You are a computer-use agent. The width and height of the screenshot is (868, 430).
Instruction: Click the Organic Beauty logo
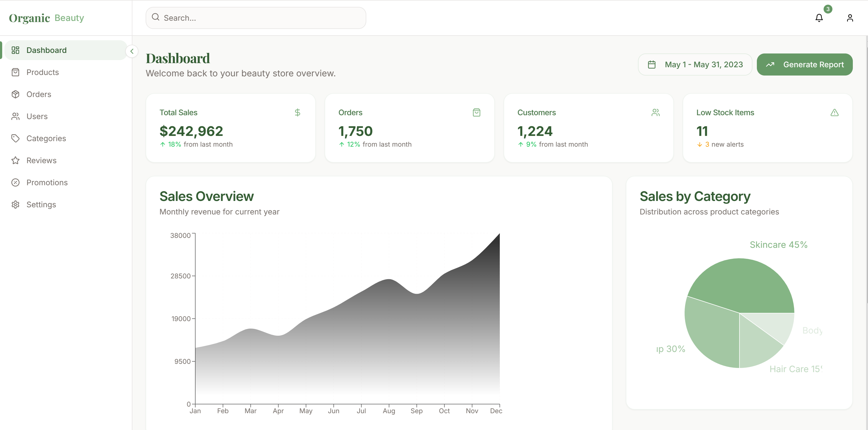click(47, 18)
